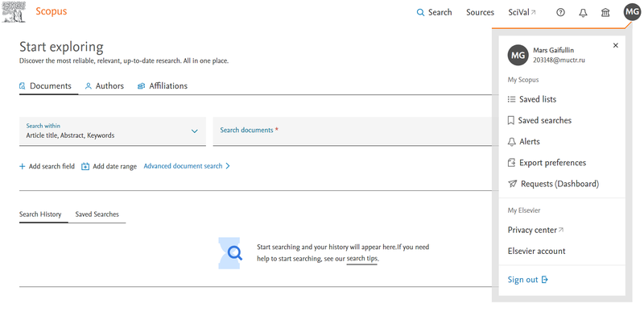Switch to the Affiliations tab
The image size is (644, 312).
coord(163,86)
